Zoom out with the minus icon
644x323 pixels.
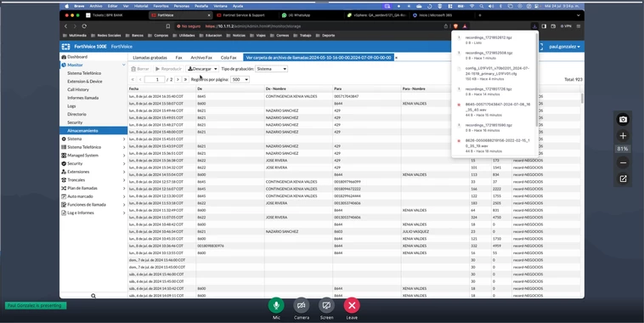tap(623, 162)
